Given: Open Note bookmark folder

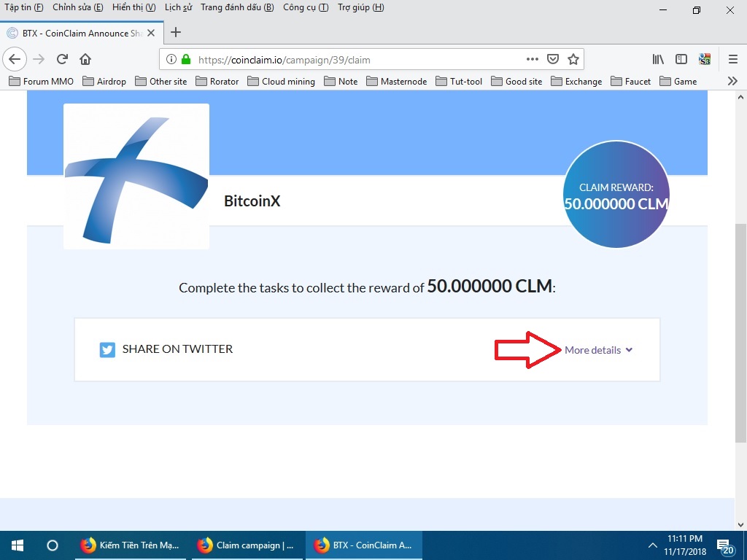Looking at the screenshot, I should click(341, 82).
